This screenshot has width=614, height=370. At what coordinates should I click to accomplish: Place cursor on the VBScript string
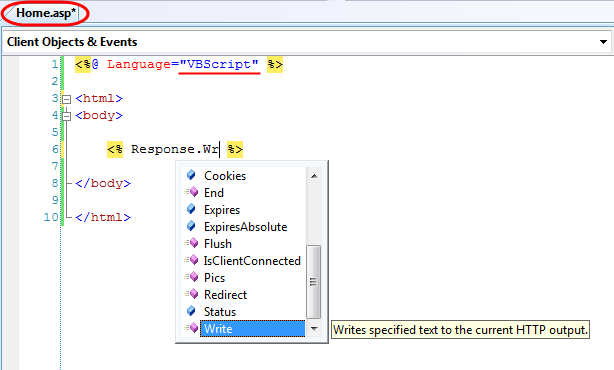click(x=219, y=64)
